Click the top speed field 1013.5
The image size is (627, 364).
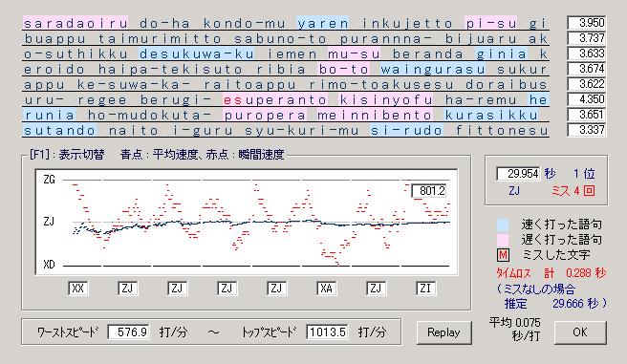click(x=327, y=332)
